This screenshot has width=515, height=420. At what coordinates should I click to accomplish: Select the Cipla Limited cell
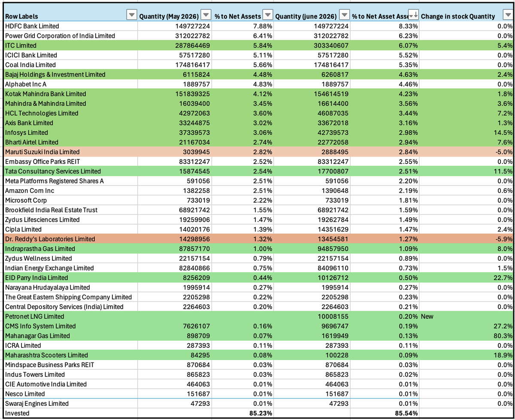coord(70,229)
